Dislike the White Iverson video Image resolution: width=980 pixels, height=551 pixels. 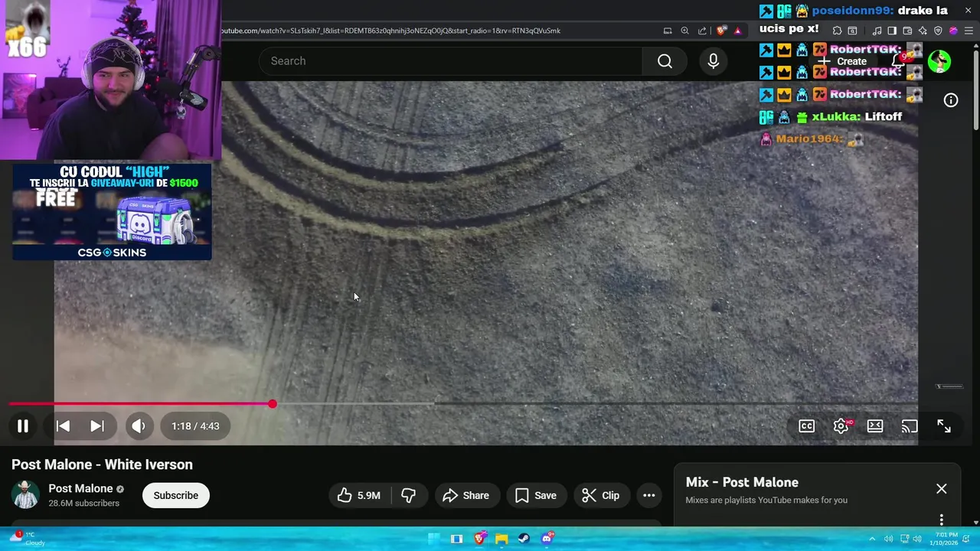tap(409, 495)
